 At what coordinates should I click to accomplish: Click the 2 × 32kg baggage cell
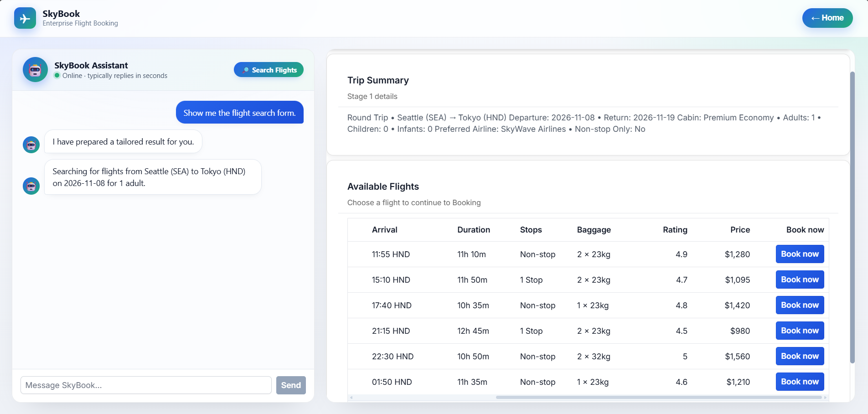pyautogui.click(x=594, y=357)
